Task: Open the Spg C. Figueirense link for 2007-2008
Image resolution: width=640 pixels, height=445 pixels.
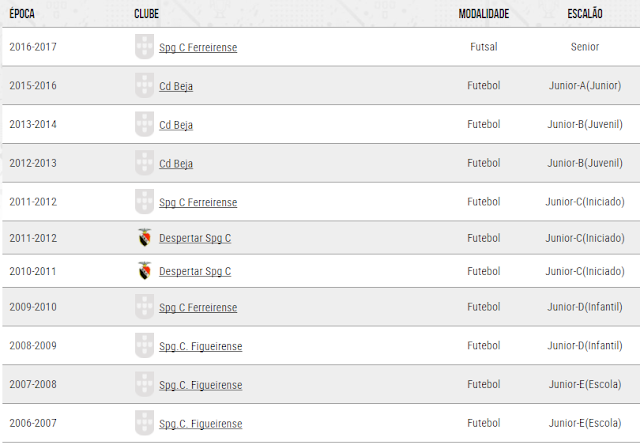Action: (x=200, y=385)
